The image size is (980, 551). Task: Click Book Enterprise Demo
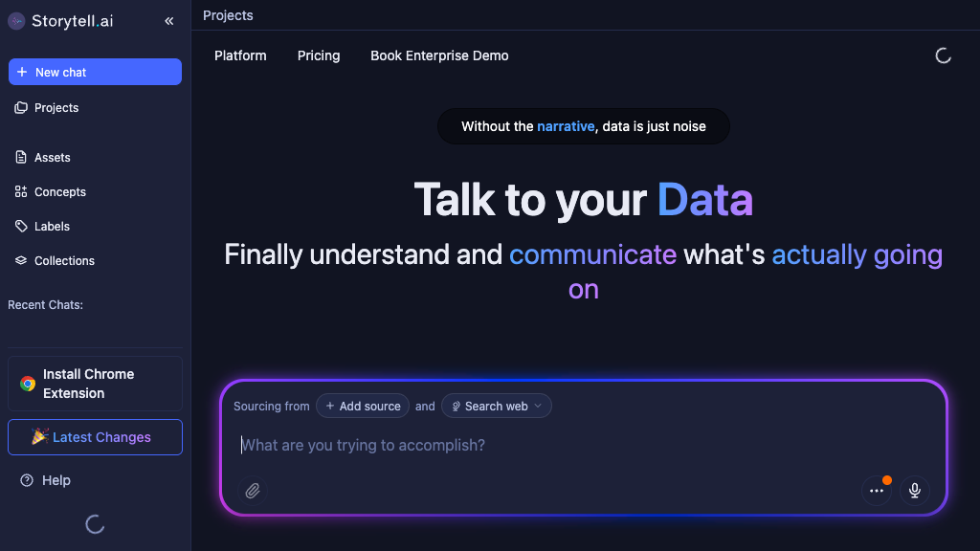[439, 55]
